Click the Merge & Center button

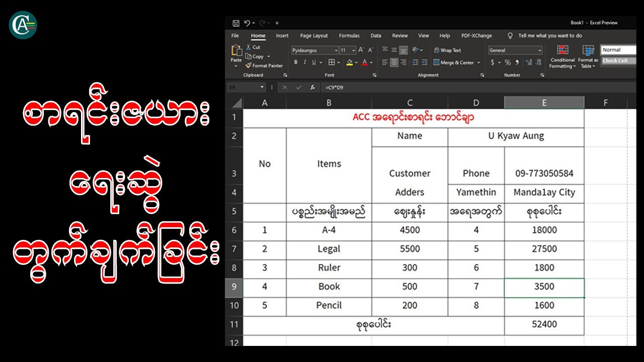pyautogui.click(x=454, y=62)
